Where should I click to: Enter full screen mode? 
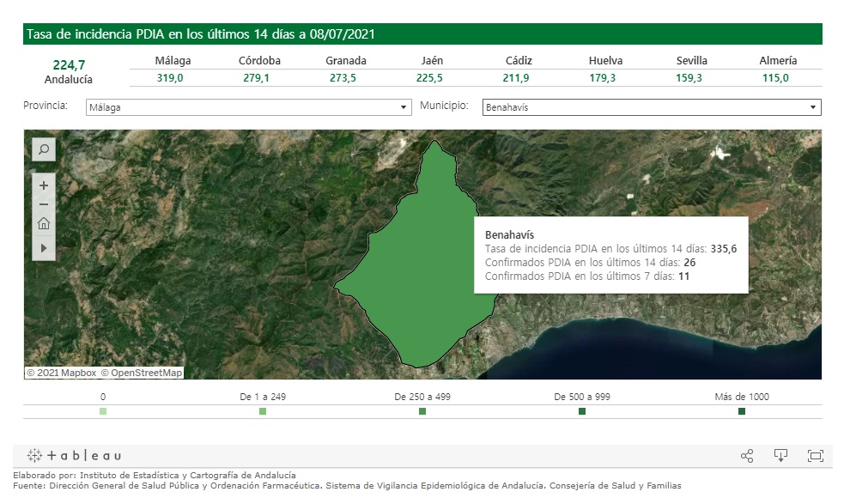tap(816, 456)
